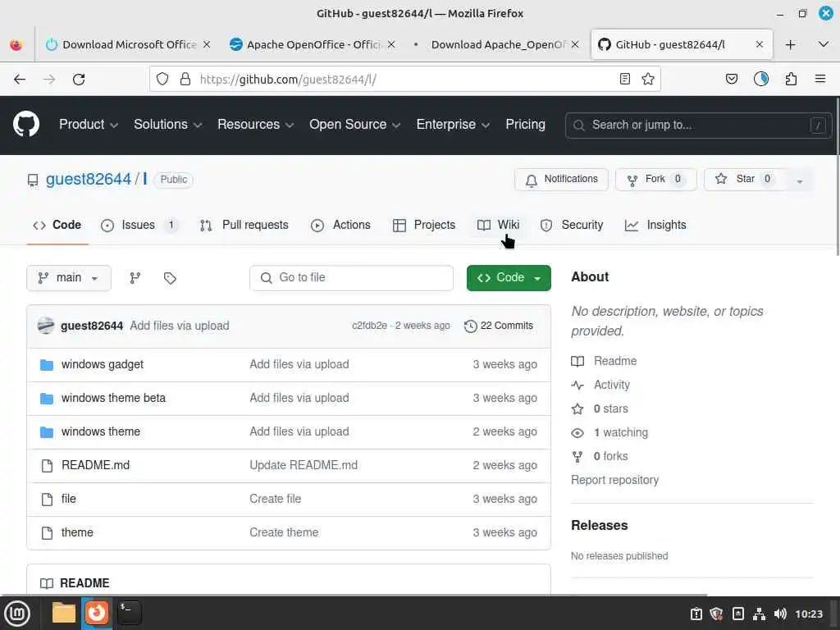Viewport: 840px width, 630px height.
Task: Click the padlock site information icon
Action: (185, 80)
